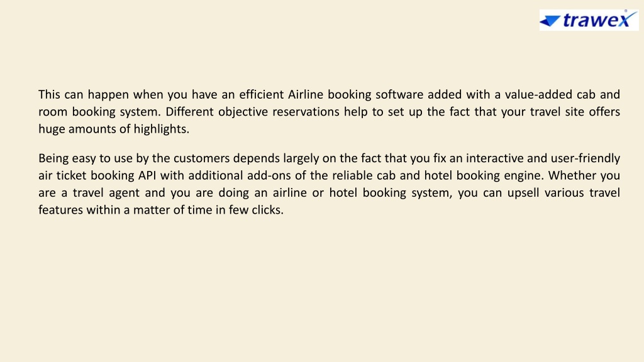This screenshot has width=644, height=362.
Task: Click the blue arrow emblem in the trawex logo
Action: pos(550,21)
